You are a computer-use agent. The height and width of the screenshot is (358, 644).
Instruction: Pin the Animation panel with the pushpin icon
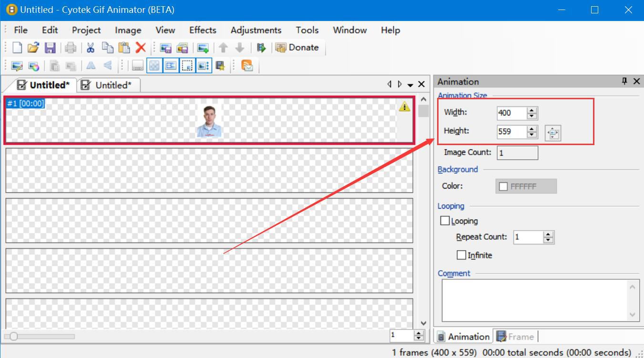coord(624,81)
